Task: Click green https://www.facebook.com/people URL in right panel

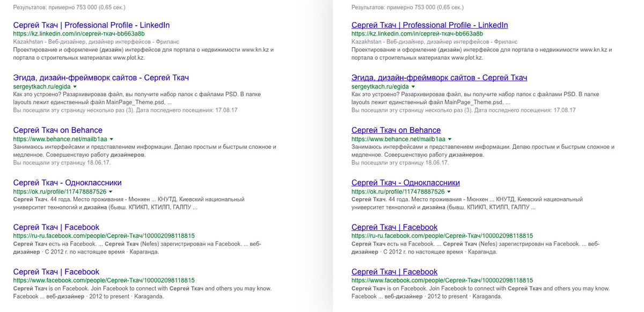Action: click(x=442, y=280)
